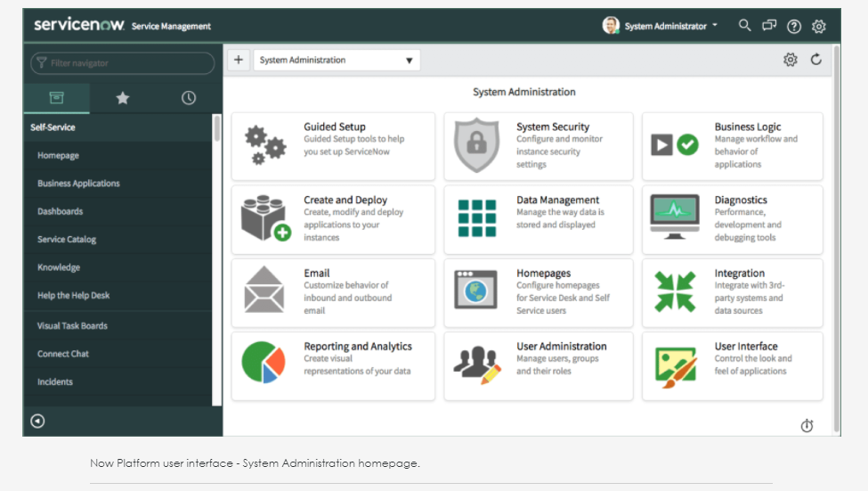
Task: Select the History clock tab
Action: pyautogui.click(x=188, y=98)
